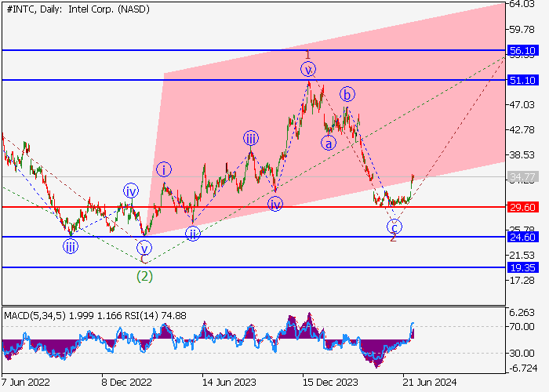Click the -6.724 indicator scale value
Viewport: 549px width, 392px height.
522,368
